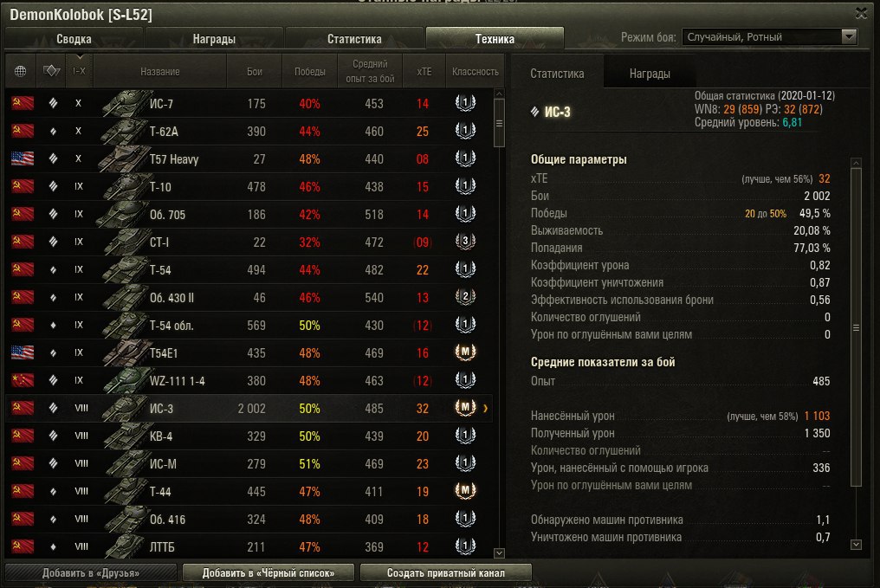880x588 pixels.
Task: Click the orange arrow next to ИС-3
Action: 485,409
